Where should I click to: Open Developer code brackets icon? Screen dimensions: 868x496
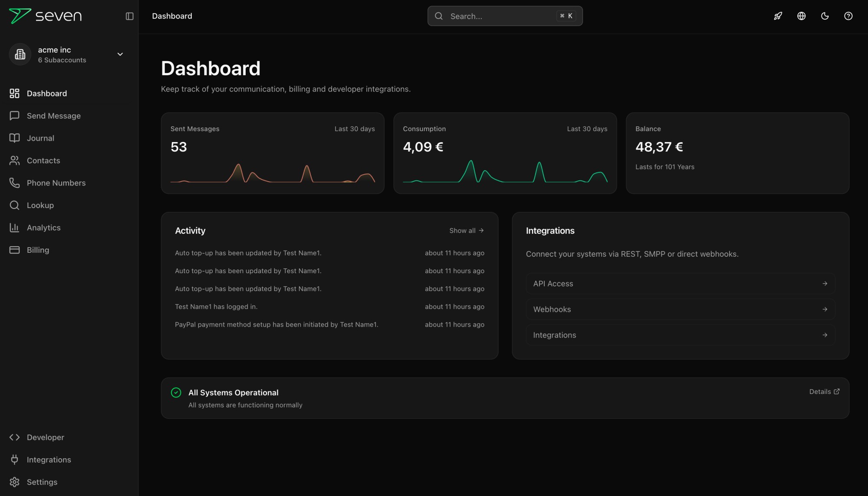[14, 437]
